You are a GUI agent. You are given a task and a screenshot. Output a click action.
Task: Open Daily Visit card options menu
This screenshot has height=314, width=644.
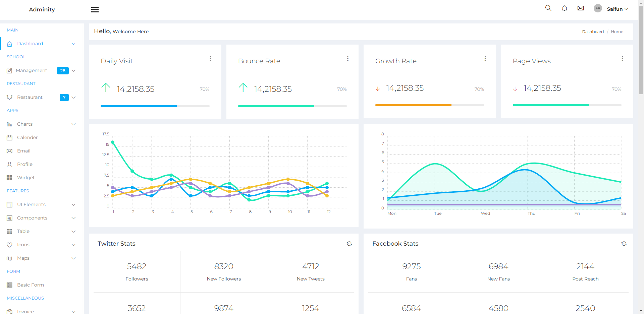(211, 59)
